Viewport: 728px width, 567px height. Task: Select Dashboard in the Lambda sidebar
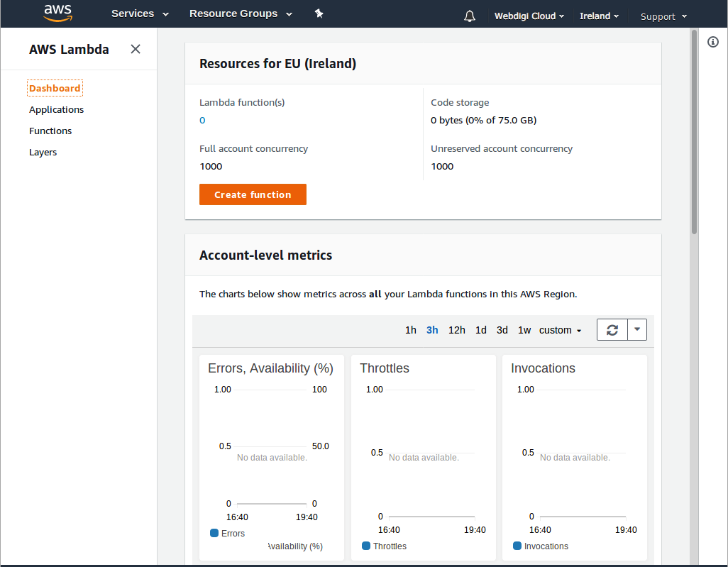55,88
